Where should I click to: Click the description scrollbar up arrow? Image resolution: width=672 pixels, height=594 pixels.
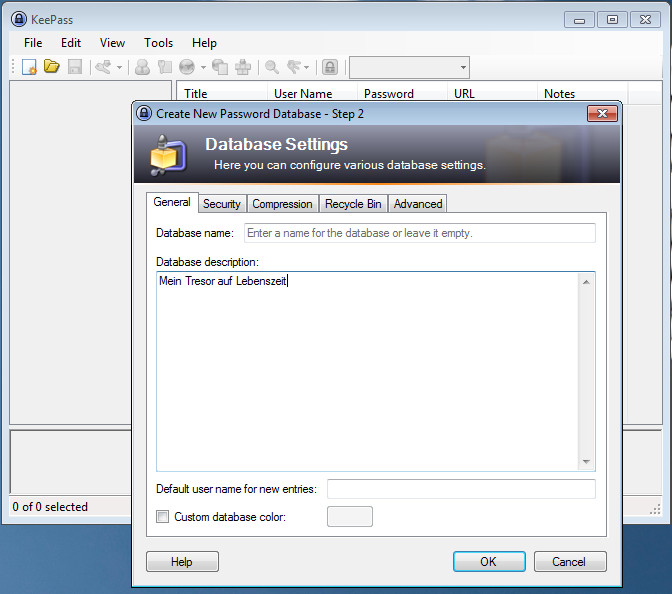(586, 282)
